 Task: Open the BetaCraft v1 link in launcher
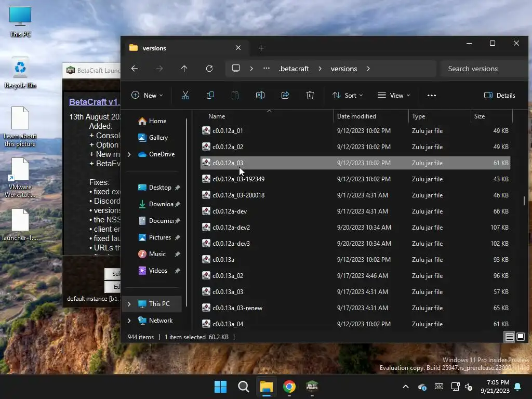pos(95,102)
